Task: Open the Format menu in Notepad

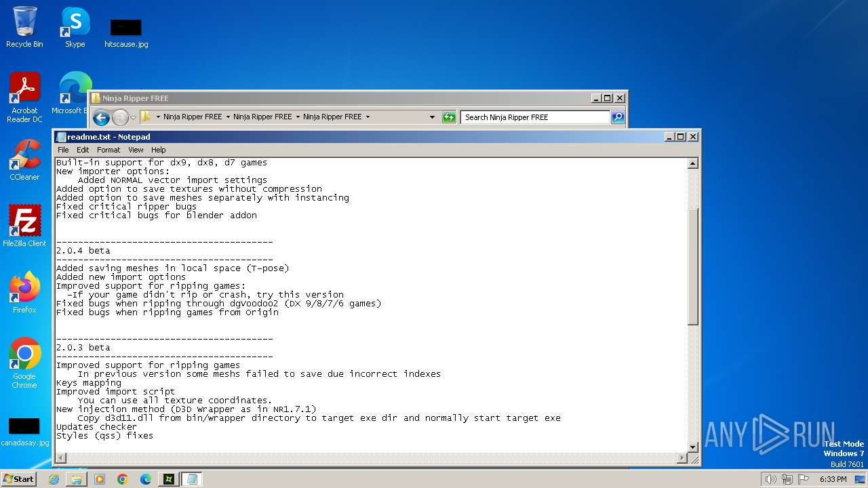Action: pos(108,150)
